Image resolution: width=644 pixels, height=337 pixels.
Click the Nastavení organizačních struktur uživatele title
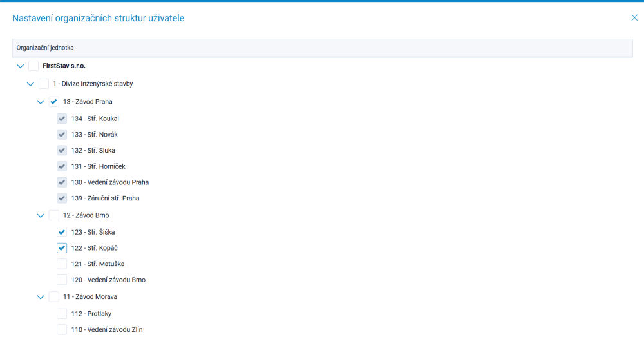[x=98, y=18]
